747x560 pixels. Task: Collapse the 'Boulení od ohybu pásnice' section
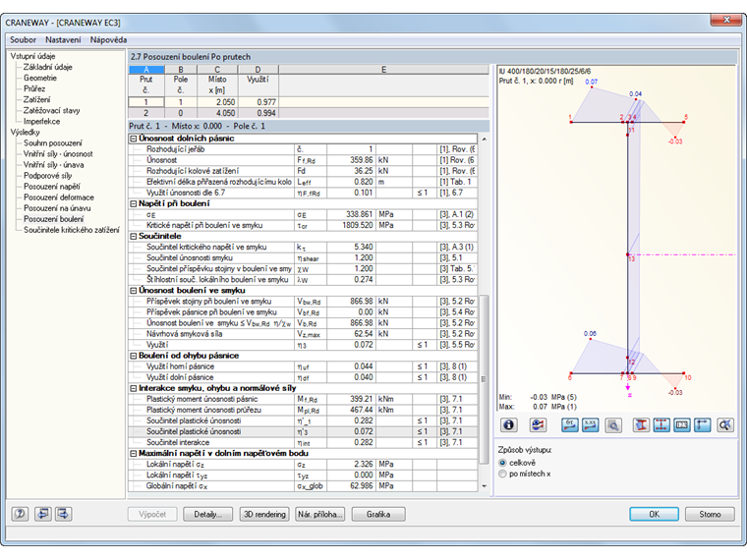pyautogui.click(x=134, y=356)
